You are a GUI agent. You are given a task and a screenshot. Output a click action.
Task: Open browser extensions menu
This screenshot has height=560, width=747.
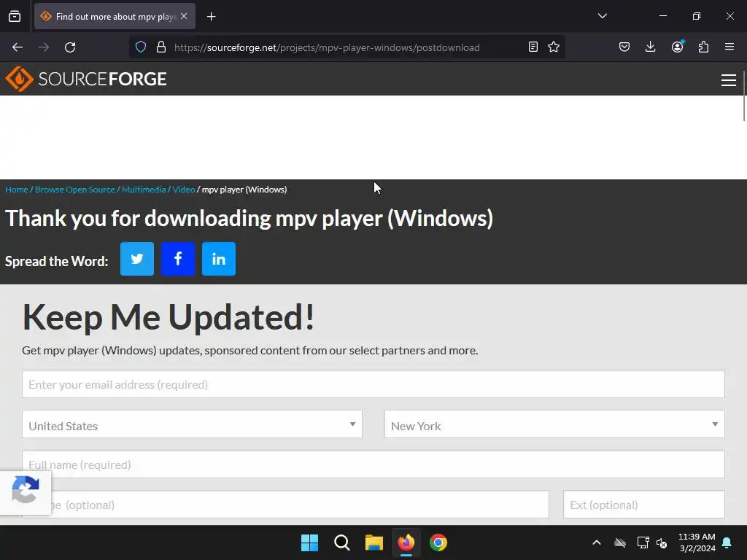(x=703, y=47)
